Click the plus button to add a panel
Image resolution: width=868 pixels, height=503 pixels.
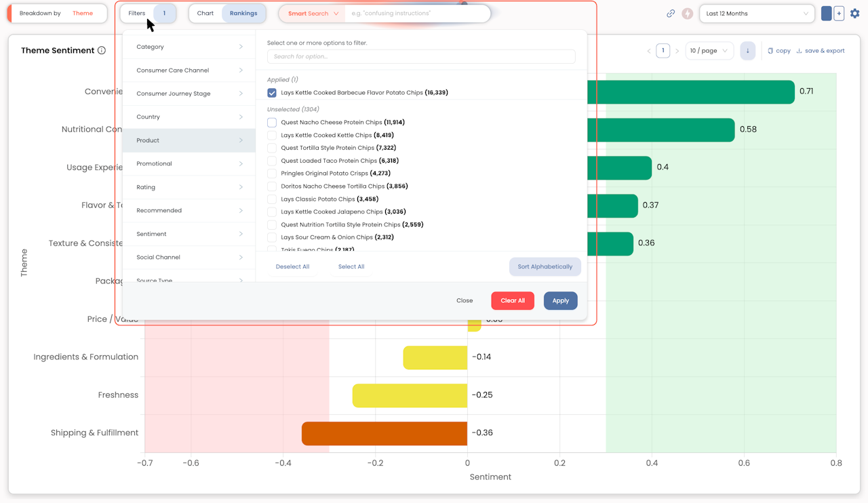[x=839, y=14]
